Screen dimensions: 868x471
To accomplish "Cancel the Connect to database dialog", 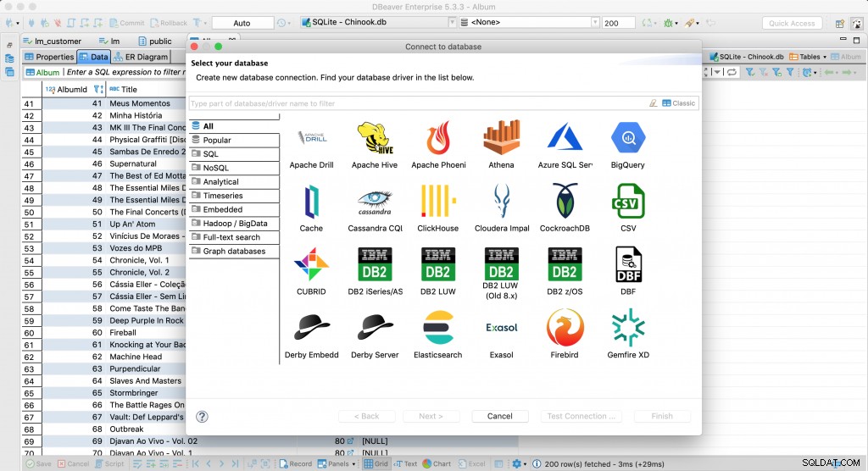I will (x=500, y=416).
